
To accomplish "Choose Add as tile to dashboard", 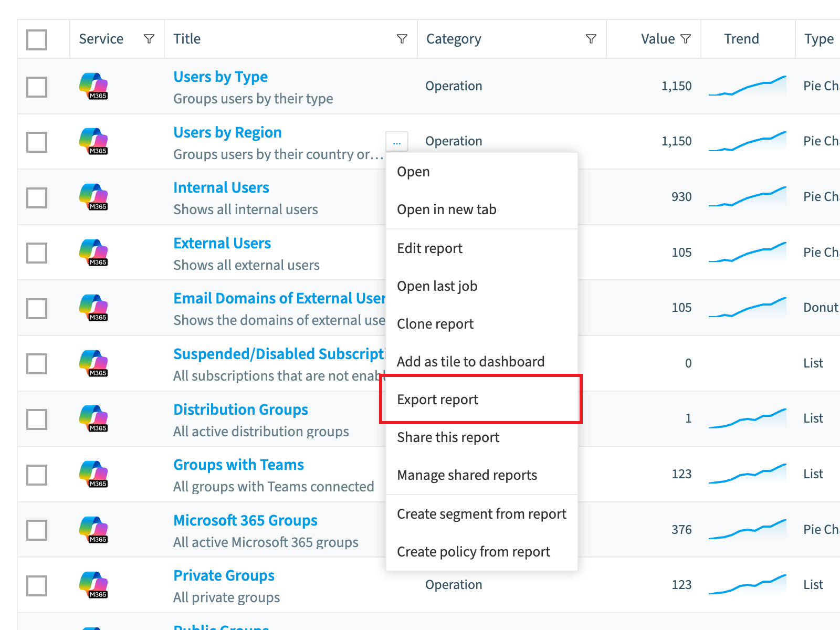I will coord(482,362).
